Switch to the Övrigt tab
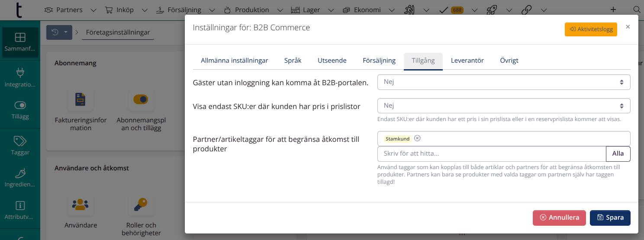The width and height of the screenshot is (644, 240). pyautogui.click(x=509, y=61)
